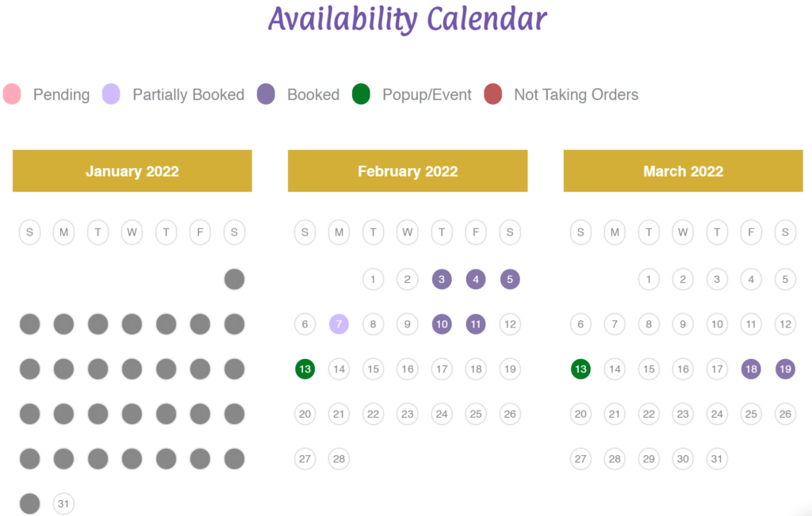Click January 31 date
The image size is (812, 516).
pyautogui.click(x=64, y=503)
